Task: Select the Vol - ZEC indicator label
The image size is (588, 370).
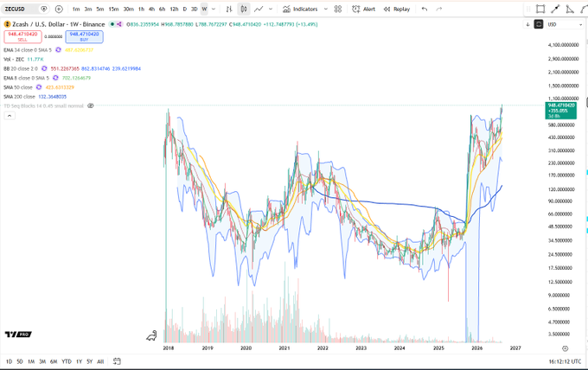Action: point(14,60)
